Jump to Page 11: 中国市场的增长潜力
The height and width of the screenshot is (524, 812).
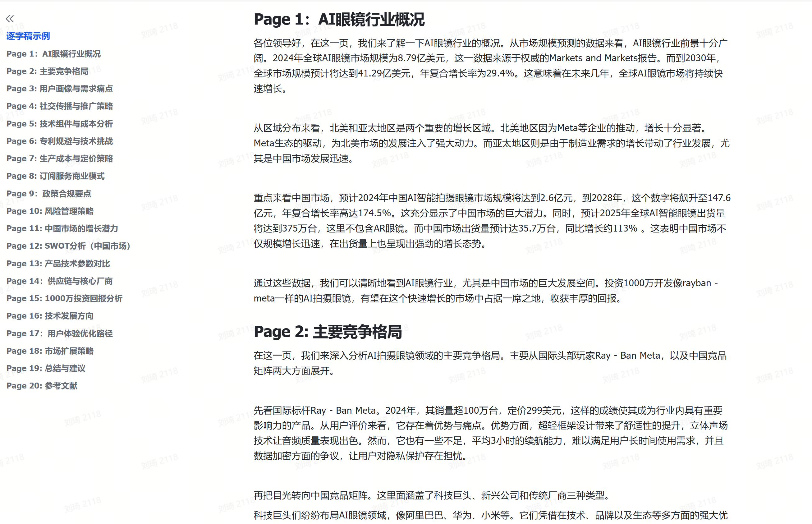point(62,228)
